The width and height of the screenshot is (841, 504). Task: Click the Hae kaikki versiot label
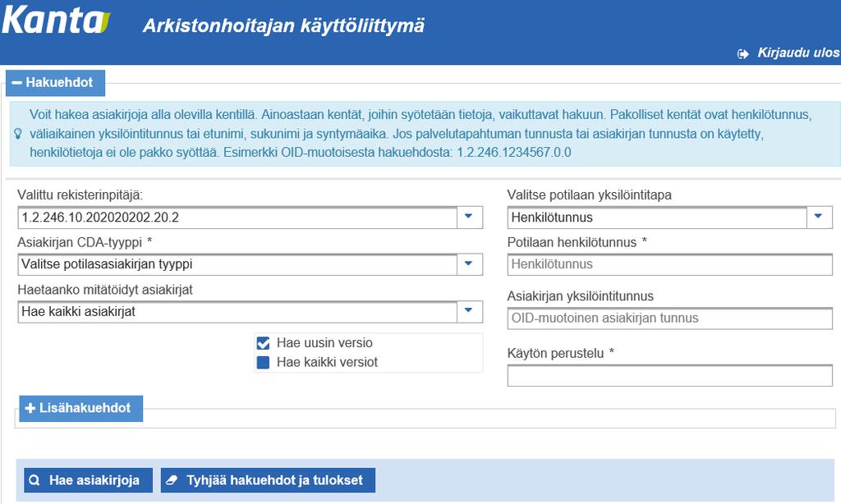point(327,362)
